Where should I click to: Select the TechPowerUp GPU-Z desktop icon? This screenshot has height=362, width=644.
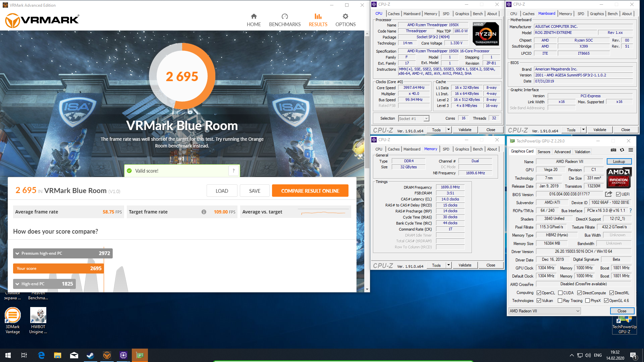pyautogui.click(x=624, y=325)
